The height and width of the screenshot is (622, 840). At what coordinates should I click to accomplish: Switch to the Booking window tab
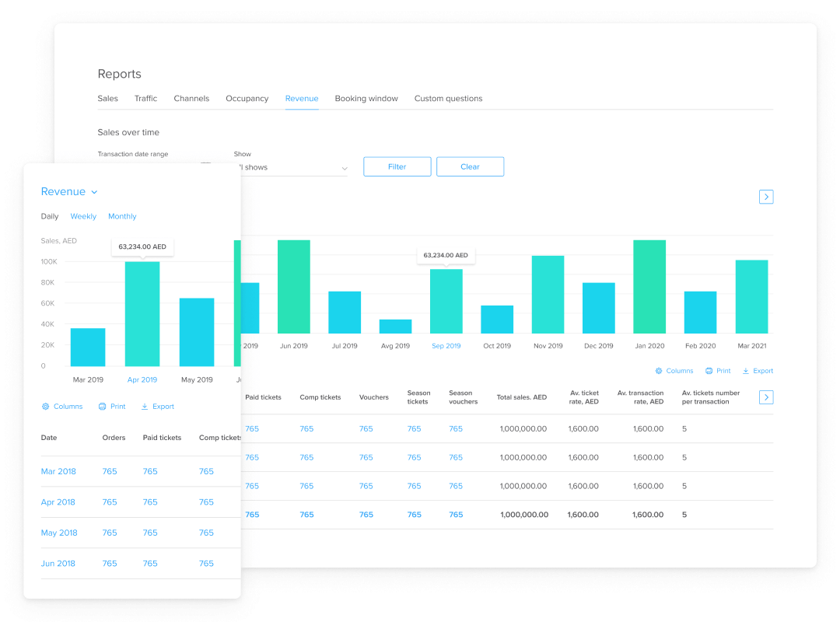coord(366,99)
